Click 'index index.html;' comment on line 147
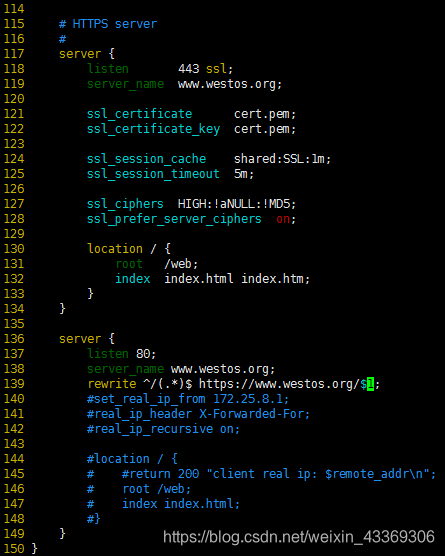This screenshot has width=445, height=556. [x=181, y=504]
